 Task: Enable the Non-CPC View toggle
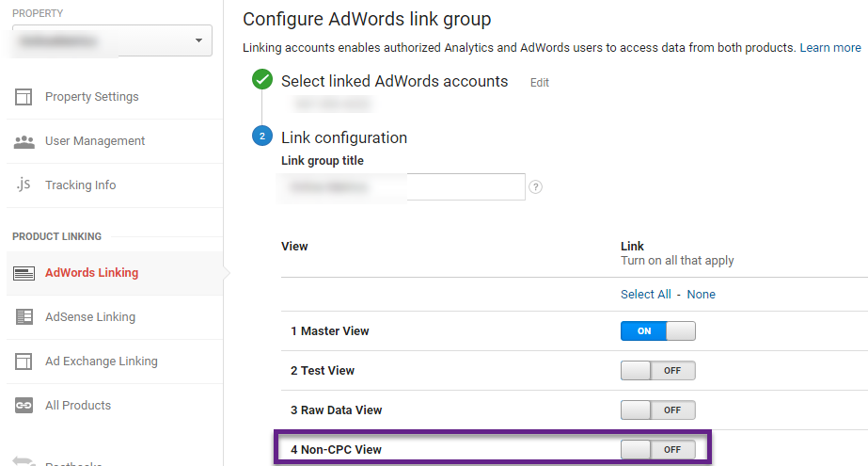(657, 449)
